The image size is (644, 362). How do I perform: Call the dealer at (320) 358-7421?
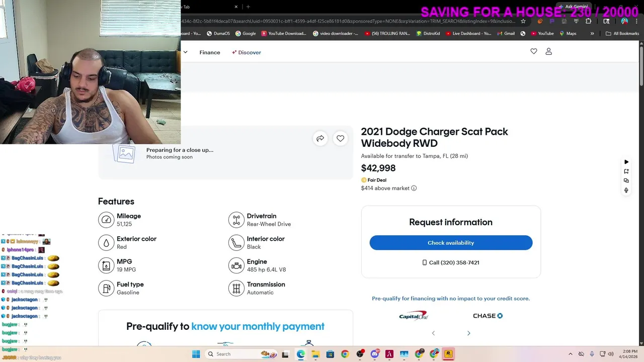pos(451,262)
